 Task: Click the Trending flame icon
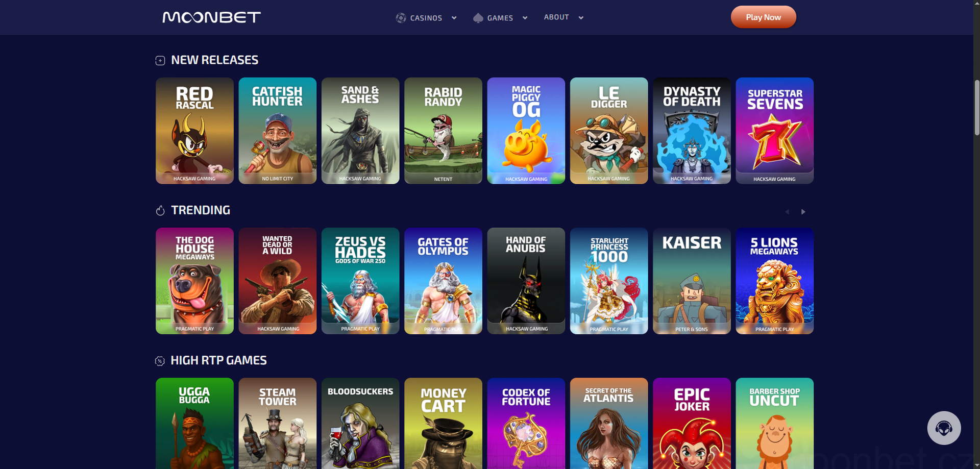(x=160, y=211)
